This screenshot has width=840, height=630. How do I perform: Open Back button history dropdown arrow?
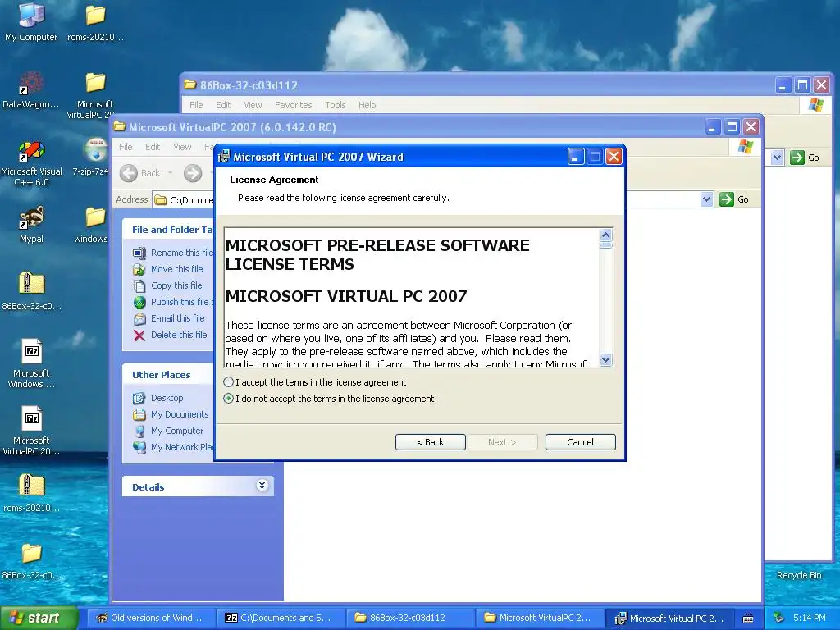click(x=171, y=173)
